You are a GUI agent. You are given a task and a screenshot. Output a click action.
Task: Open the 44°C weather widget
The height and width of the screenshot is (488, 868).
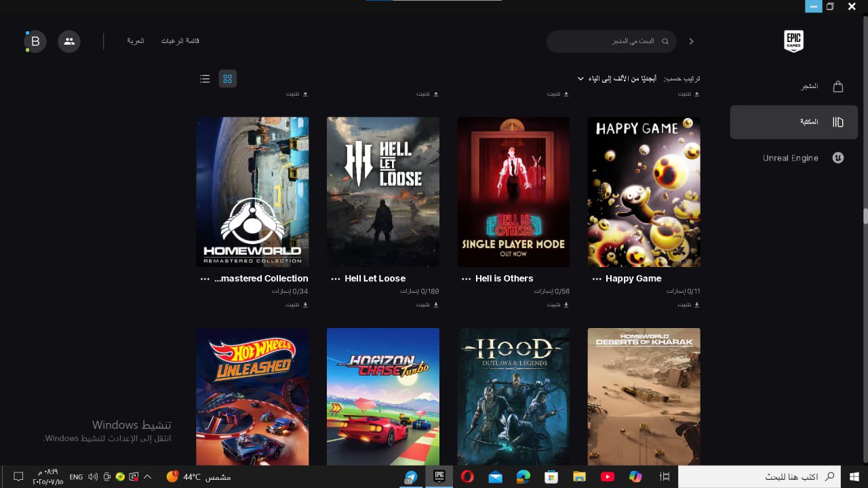(199, 476)
